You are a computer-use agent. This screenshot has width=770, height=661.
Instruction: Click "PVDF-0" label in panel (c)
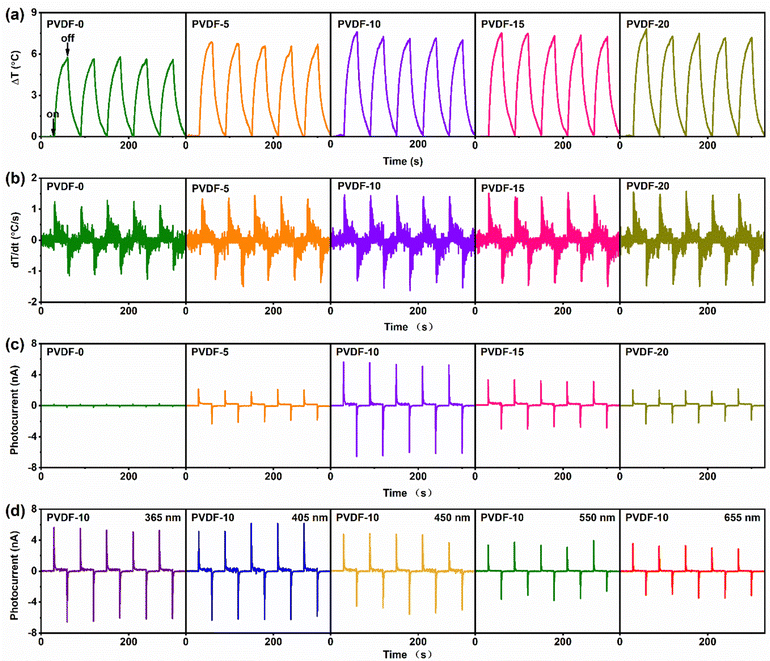[x=65, y=352]
